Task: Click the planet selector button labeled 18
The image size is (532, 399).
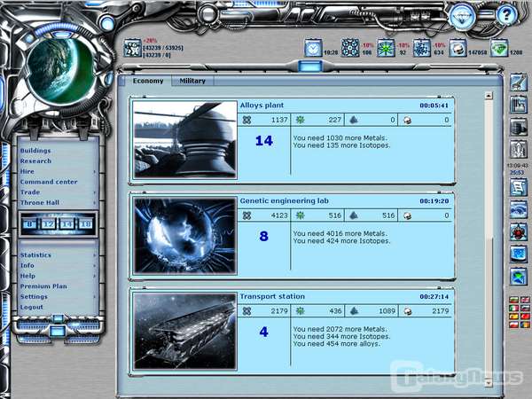Action: pyautogui.click(x=85, y=224)
